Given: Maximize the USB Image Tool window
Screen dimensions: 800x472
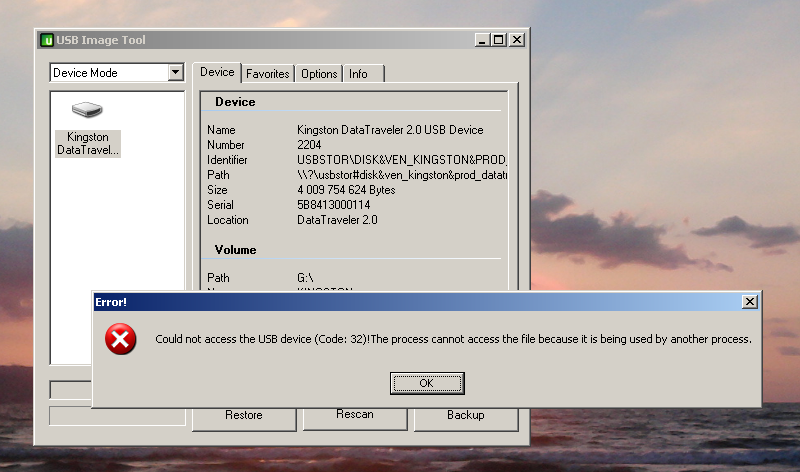Looking at the screenshot, I should pyautogui.click(x=499, y=40).
